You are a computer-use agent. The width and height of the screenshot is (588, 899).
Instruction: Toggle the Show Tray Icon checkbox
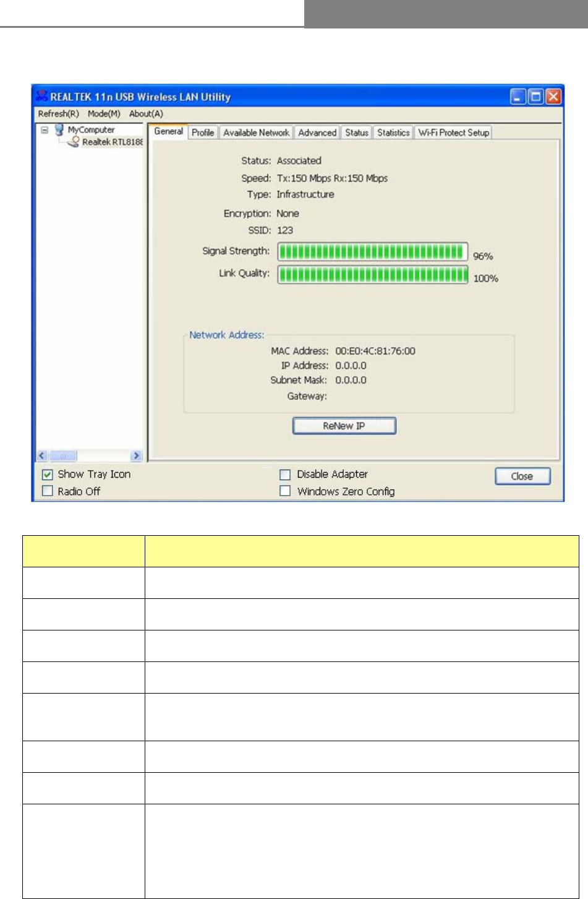(47, 475)
